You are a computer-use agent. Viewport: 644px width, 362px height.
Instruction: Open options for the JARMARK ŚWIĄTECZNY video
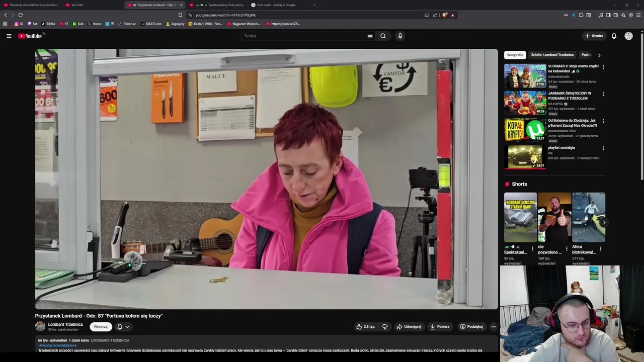(603, 94)
